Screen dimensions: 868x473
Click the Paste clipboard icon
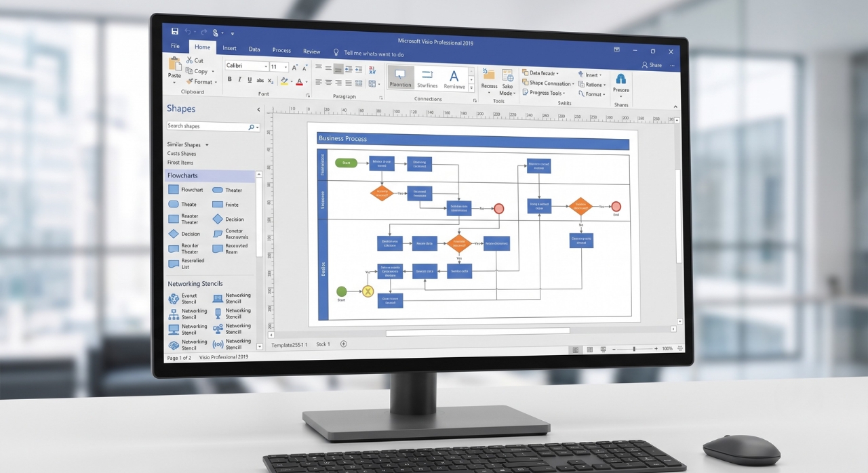click(175, 64)
